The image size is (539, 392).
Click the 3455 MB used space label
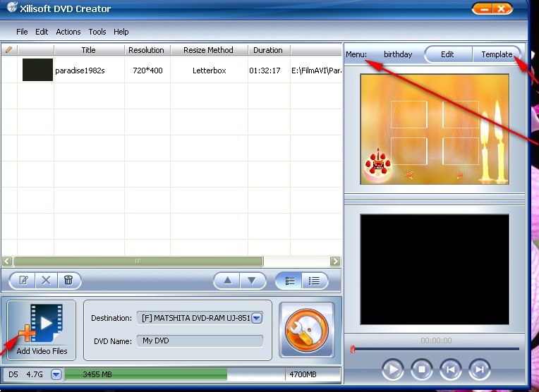tap(97, 374)
